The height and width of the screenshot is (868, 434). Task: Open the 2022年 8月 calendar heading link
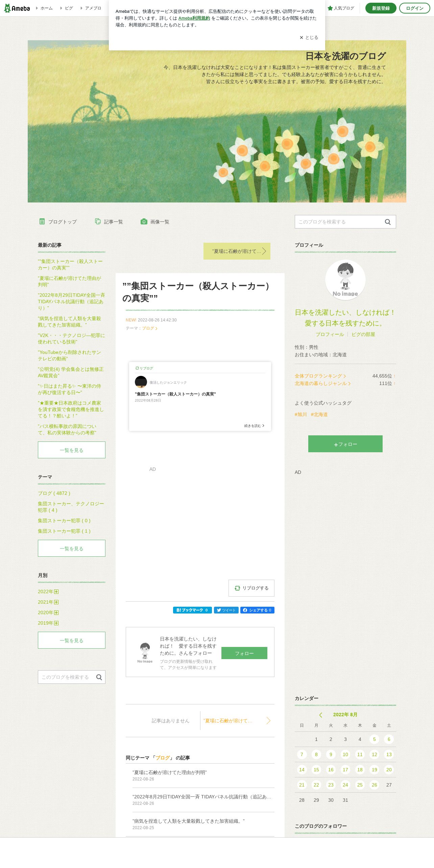[345, 715]
